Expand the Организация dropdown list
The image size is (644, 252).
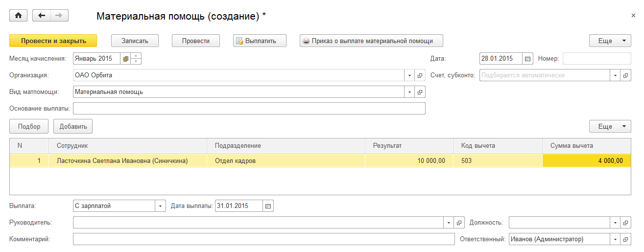pyautogui.click(x=409, y=75)
